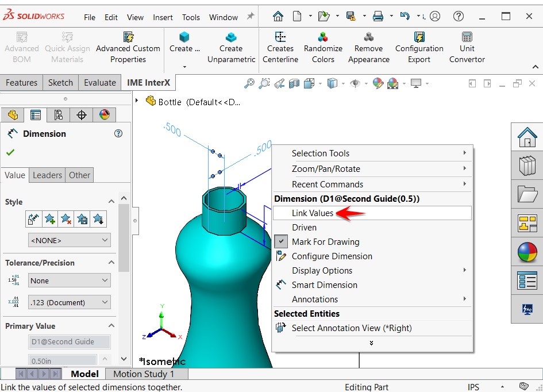Open the Style NONE dropdown

coord(70,240)
